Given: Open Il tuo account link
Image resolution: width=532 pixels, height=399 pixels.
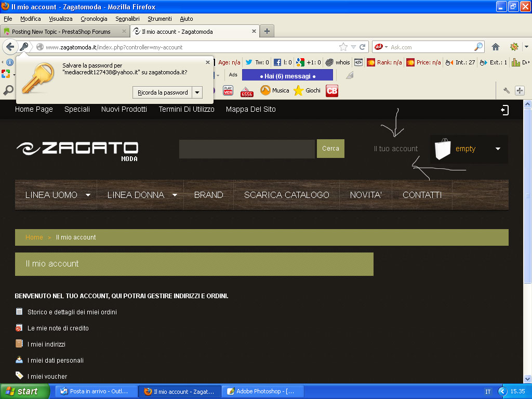Looking at the screenshot, I should pyautogui.click(x=395, y=149).
